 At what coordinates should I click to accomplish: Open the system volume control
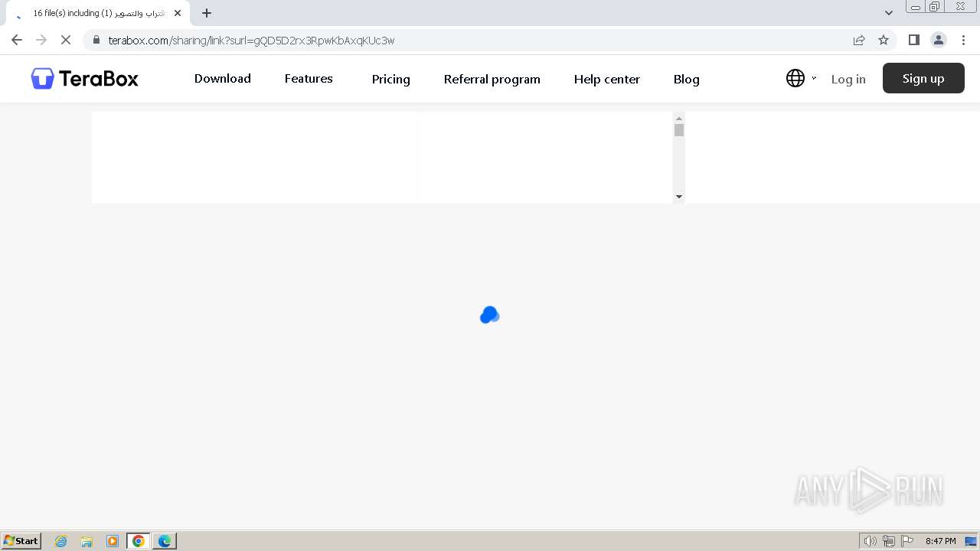(x=870, y=541)
